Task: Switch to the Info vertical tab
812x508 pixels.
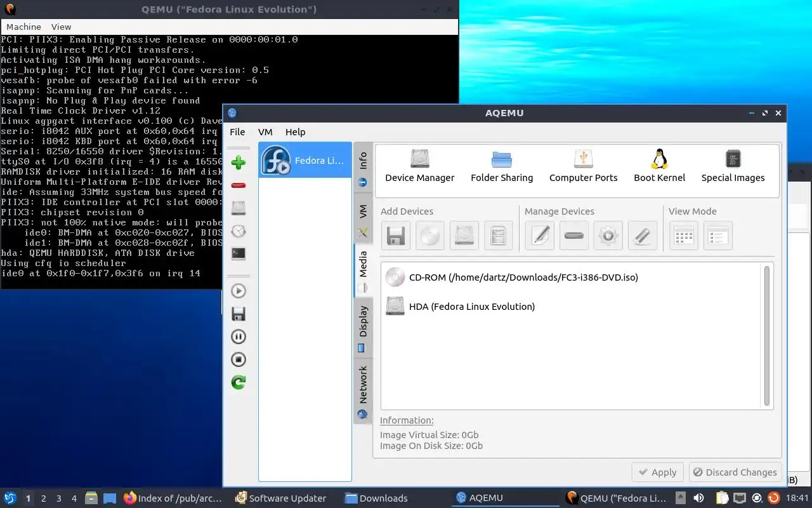Action: click(x=363, y=168)
